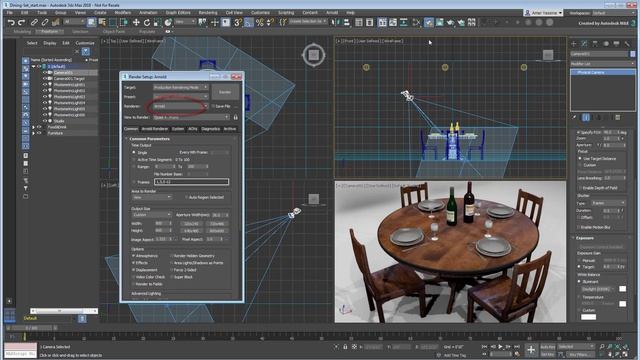Viewport: 640px width, 360px height.
Task: Click the time slider frame indicator
Action: pos(31,328)
